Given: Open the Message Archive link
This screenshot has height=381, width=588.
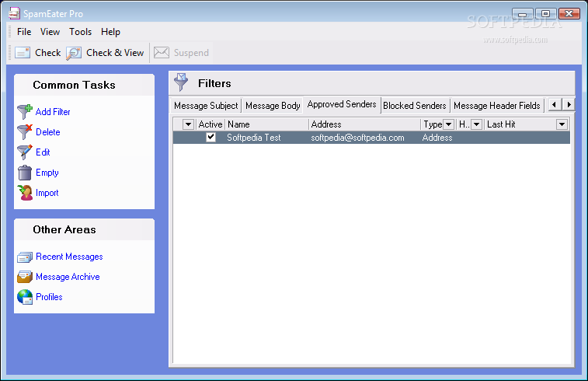Looking at the screenshot, I should [x=68, y=277].
